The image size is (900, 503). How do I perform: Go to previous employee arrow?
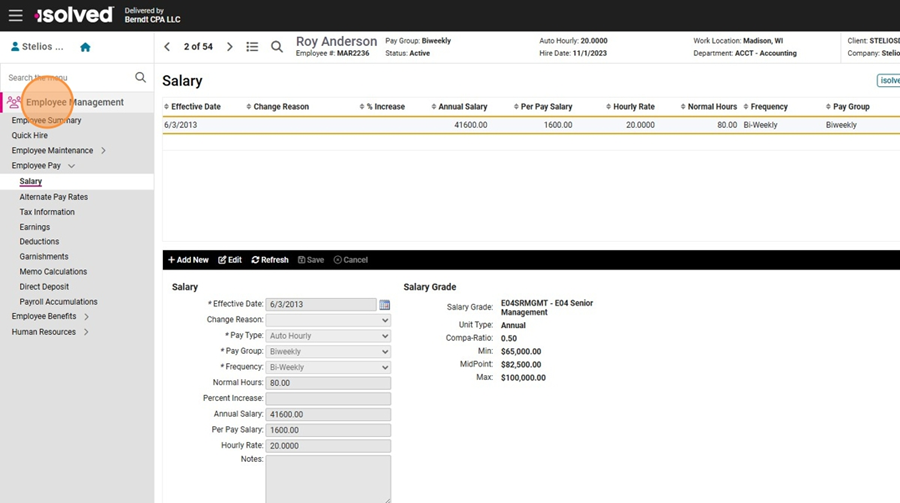167,47
